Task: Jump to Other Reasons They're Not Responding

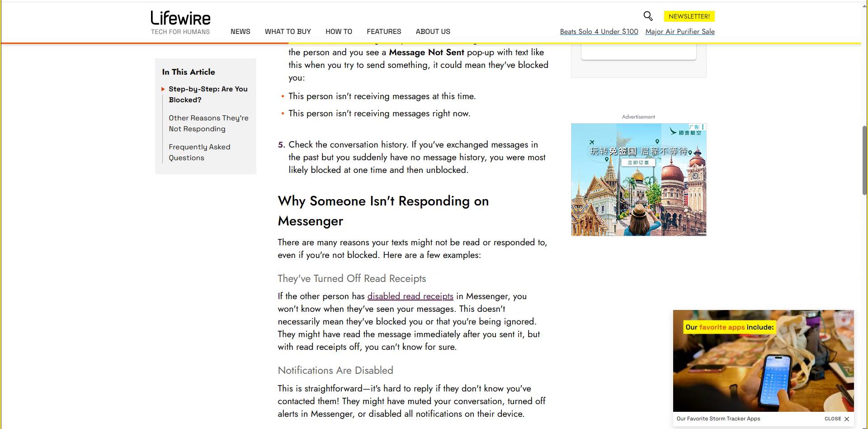Action: click(208, 123)
